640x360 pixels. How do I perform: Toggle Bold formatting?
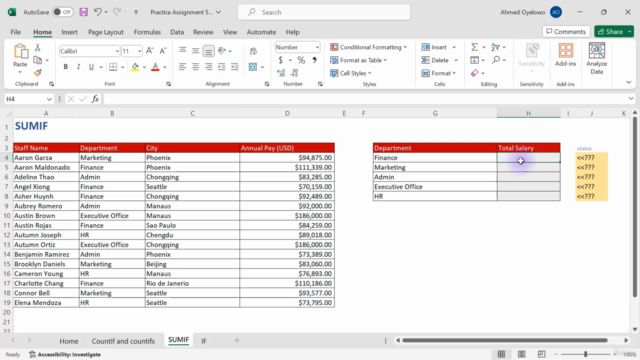(x=65, y=67)
